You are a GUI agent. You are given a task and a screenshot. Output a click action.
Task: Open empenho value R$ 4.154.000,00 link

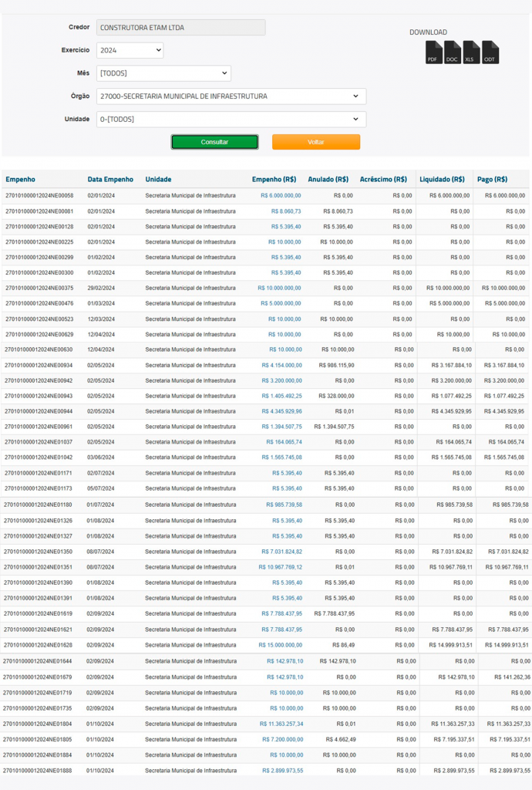point(281,365)
